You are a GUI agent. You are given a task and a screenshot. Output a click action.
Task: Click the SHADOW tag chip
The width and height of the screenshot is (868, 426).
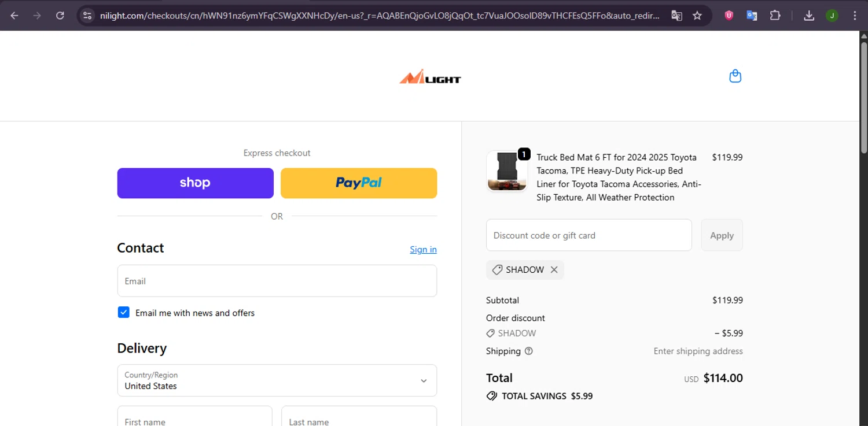pyautogui.click(x=525, y=270)
